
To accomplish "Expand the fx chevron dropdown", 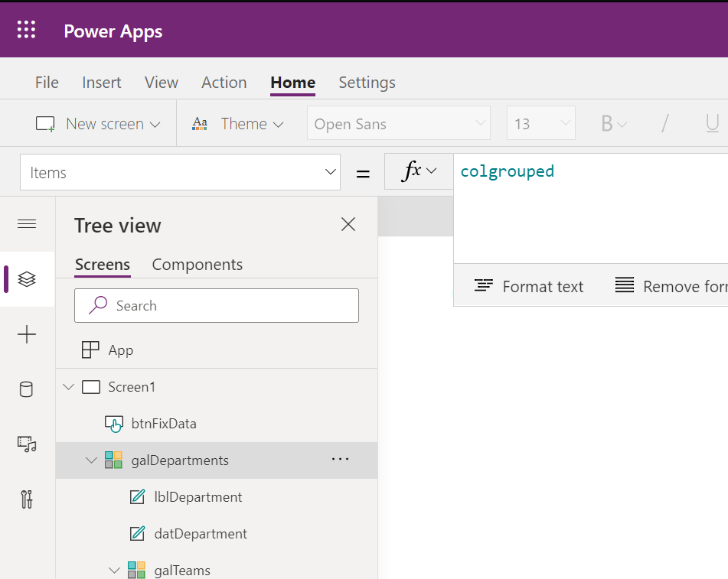I will tap(431, 171).
